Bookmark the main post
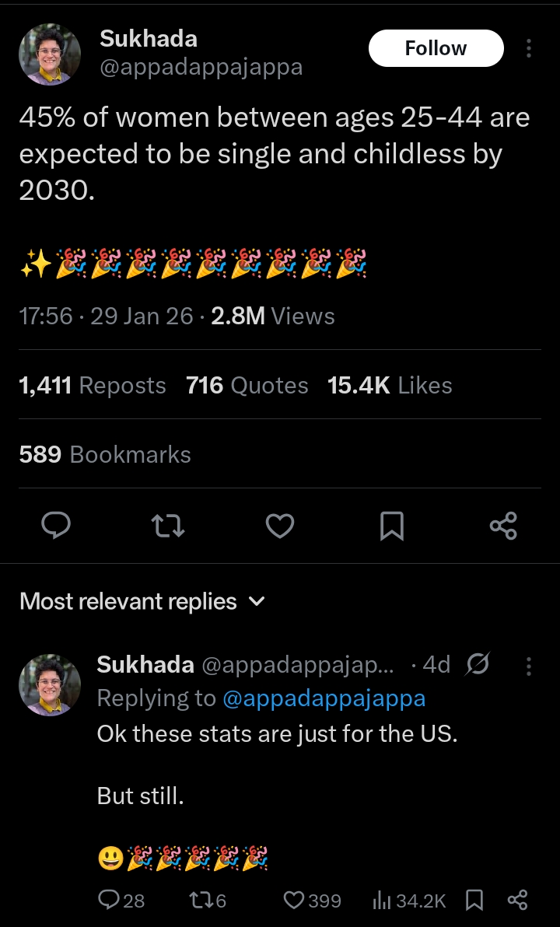This screenshot has height=927, width=560. pyautogui.click(x=391, y=526)
